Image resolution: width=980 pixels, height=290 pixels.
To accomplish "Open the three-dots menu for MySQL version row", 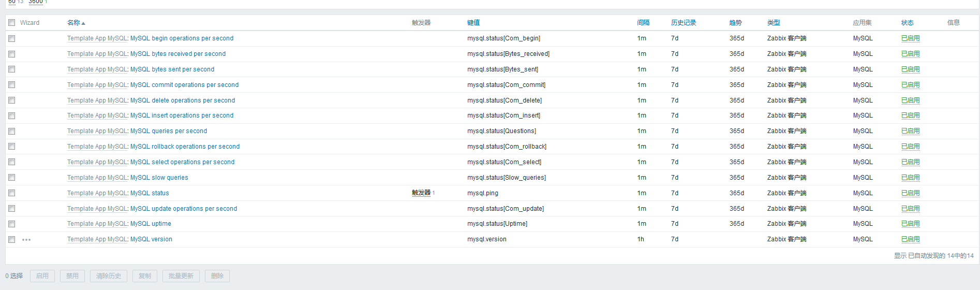I will click(x=26, y=240).
